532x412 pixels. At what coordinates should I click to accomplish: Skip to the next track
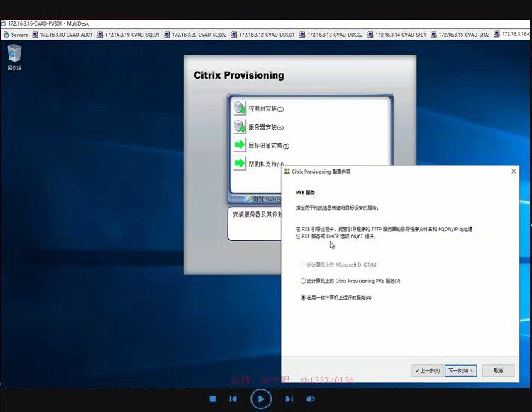289,399
